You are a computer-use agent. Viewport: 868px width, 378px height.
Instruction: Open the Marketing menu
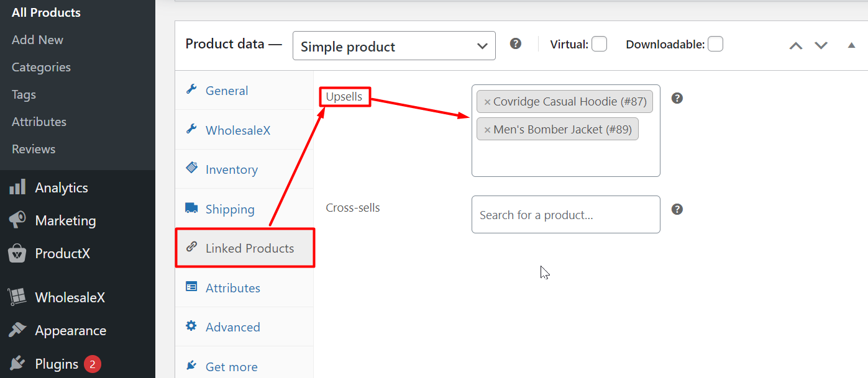pos(65,220)
